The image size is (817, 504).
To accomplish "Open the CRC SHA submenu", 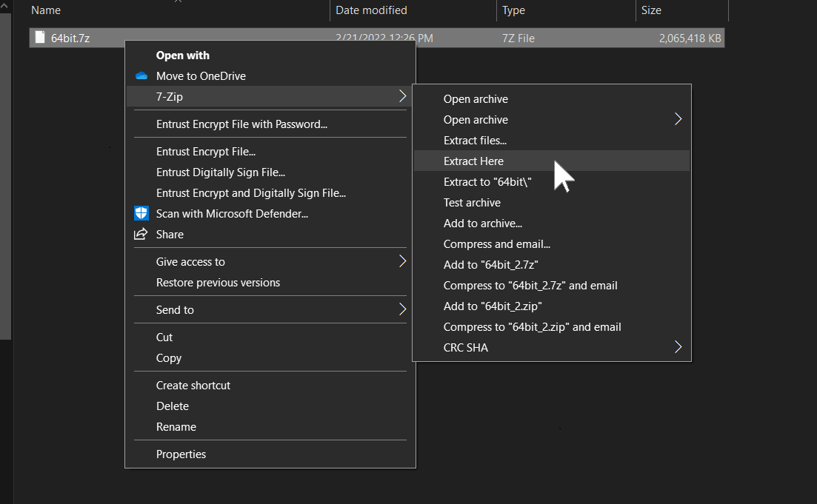I will [551, 347].
